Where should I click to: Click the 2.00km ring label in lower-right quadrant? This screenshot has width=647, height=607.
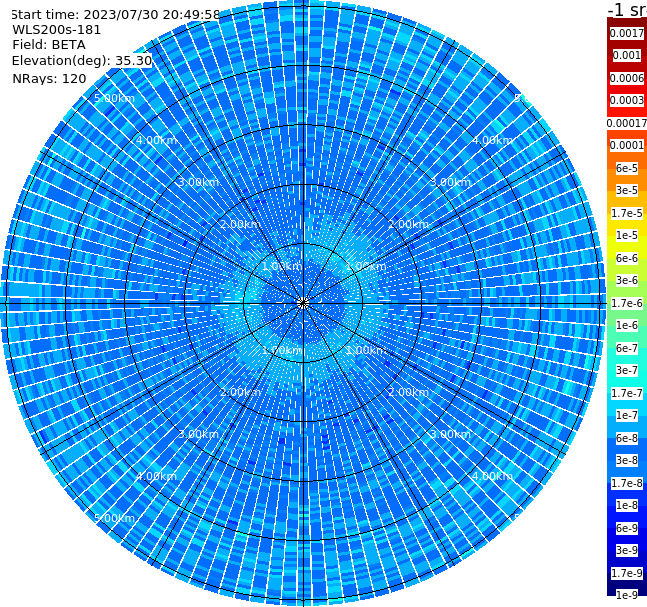(x=408, y=392)
